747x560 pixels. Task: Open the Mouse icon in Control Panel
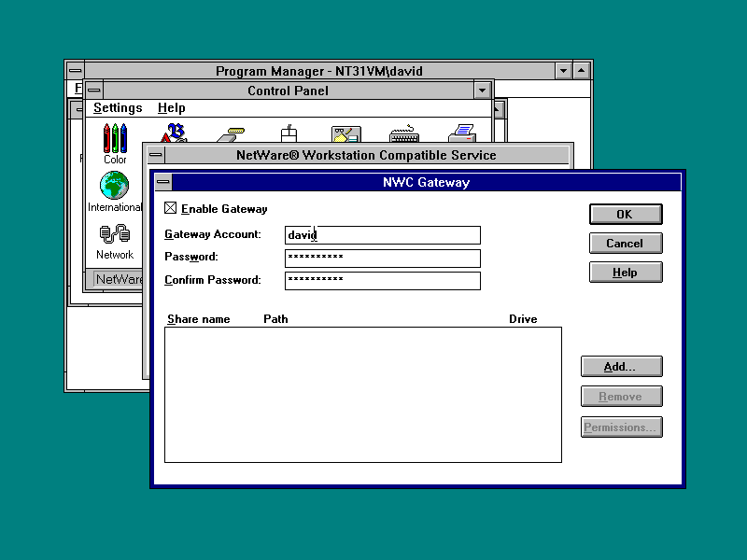tap(289, 133)
